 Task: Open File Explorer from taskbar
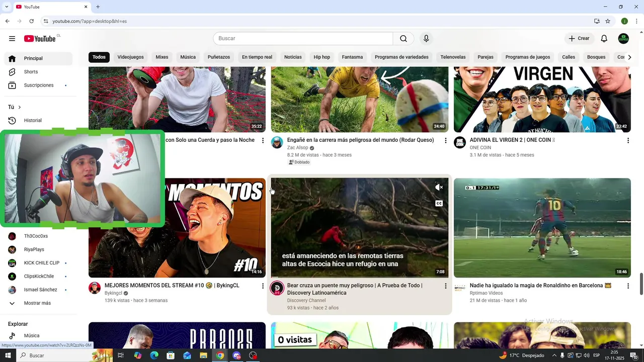[203, 355]
